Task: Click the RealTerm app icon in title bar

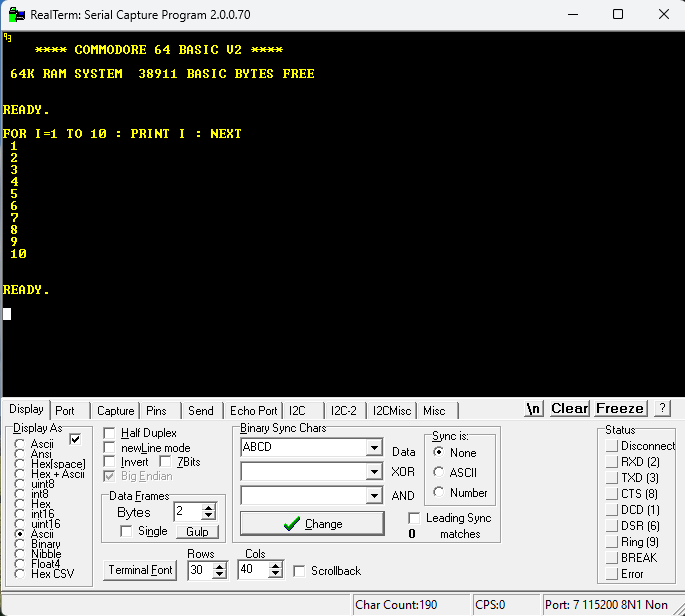Action: pos(15,14)
